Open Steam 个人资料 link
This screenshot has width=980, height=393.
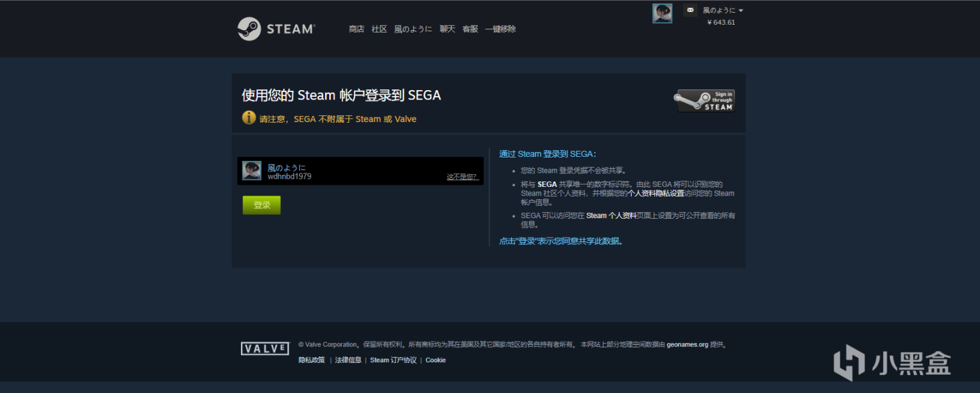point(611,216)
